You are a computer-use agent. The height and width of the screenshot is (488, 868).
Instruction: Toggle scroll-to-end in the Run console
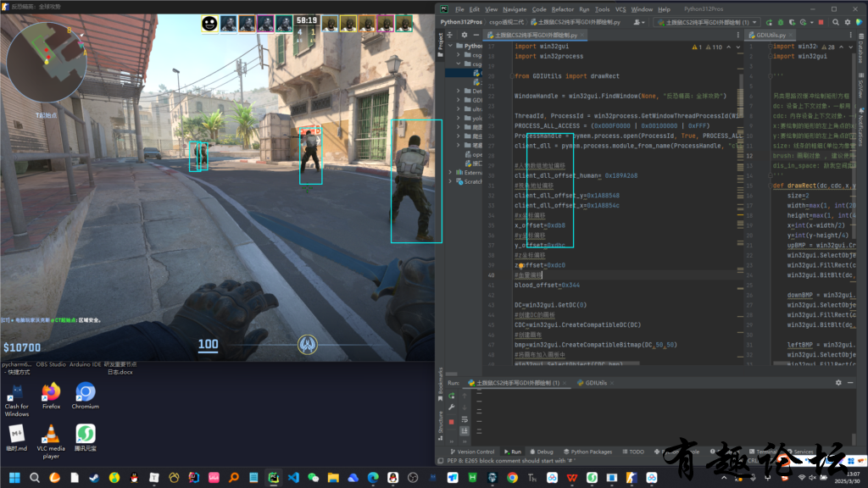click(465, 430)
